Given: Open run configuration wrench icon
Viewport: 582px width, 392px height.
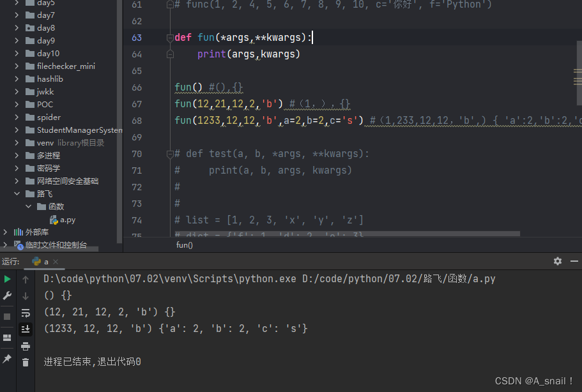Looking at the screenshot, I should point(8,296).
